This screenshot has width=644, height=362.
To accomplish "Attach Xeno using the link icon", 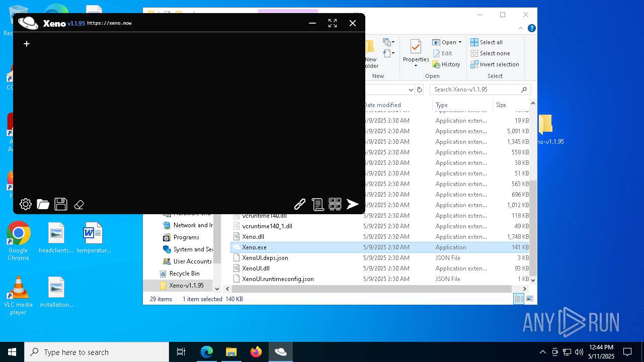I will [300, 204].
